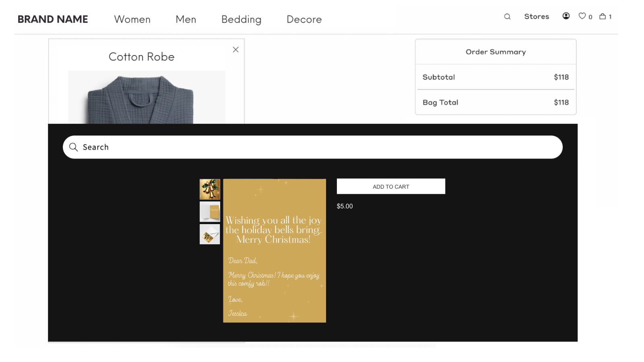Click the header search magnifier icon

(507, 16)
